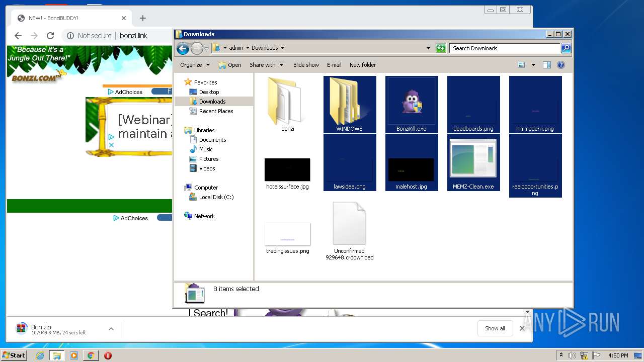
Task: Click into the Search Downloads field
Action: pyautogui.click(x=505, y=48)
